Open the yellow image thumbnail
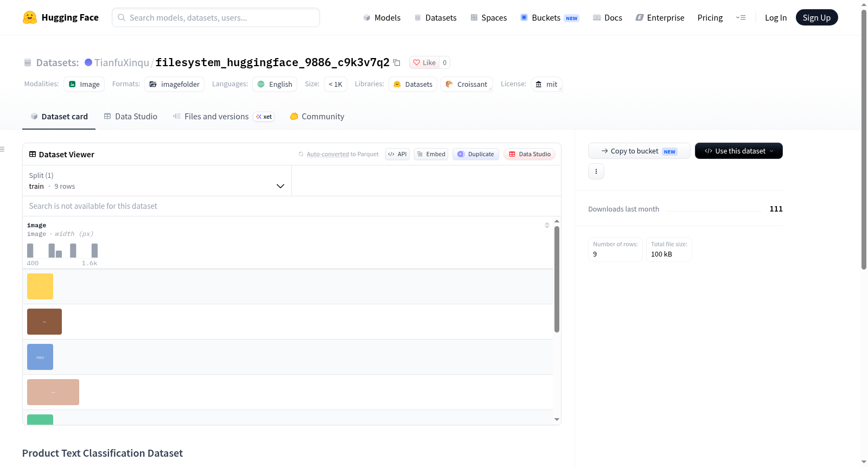Screen dimensions: 868x467 (40, 286)
